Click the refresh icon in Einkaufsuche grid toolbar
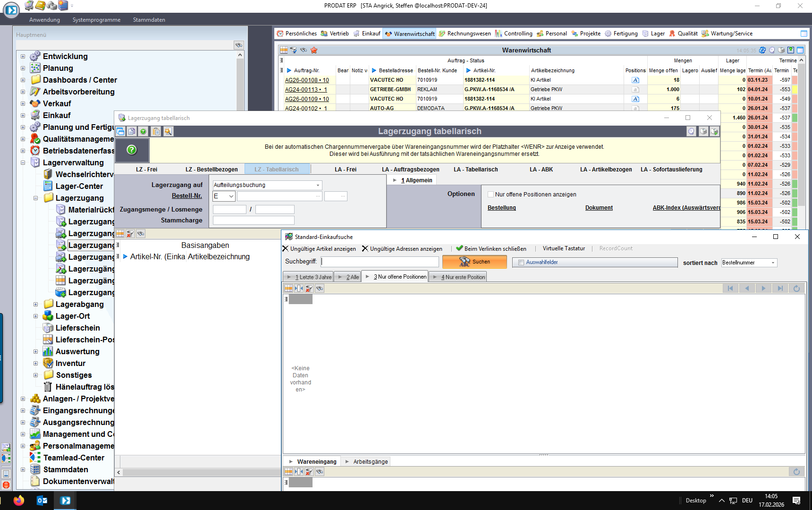The image size is (812, 510). point(796,289)
